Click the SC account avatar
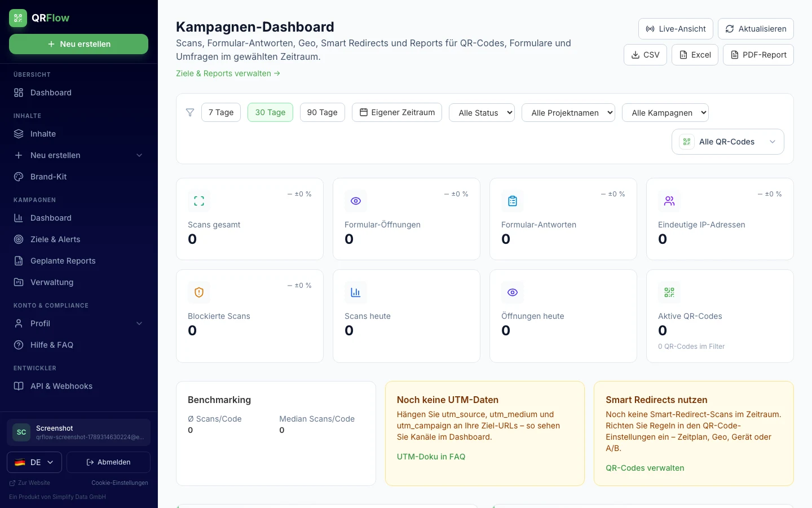Screen dimensions: 812x508 pos(21,432)
